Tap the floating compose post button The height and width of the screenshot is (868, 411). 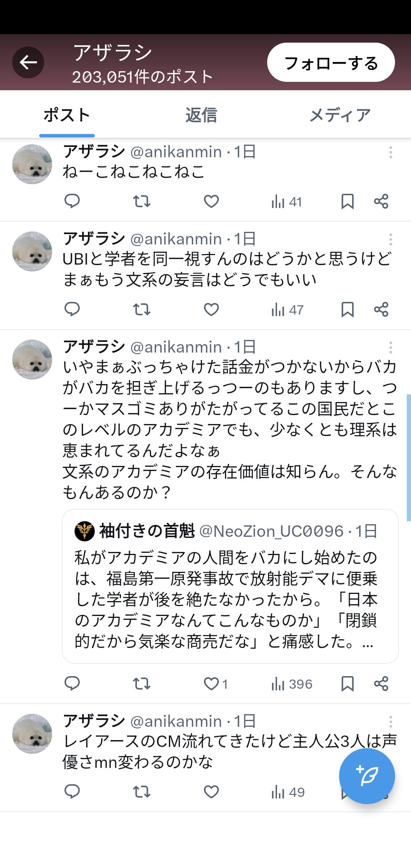[367, 775]
